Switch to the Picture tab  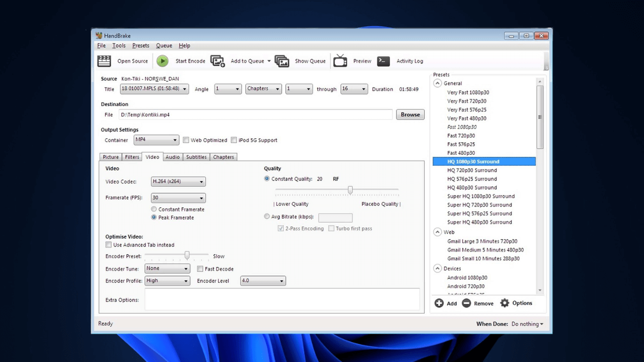pyautogui.click(x=111, y=157)
